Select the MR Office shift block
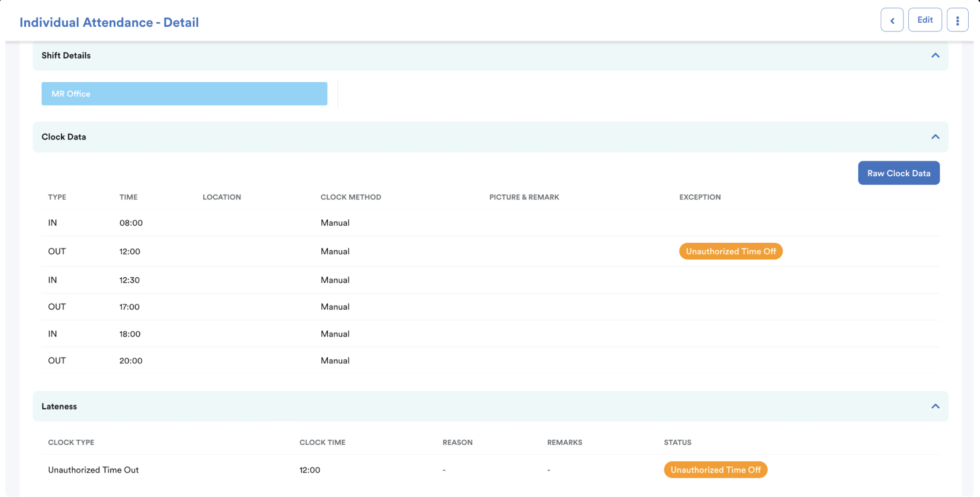Screen dimensions: 980x497 click(x=184, y=94)
